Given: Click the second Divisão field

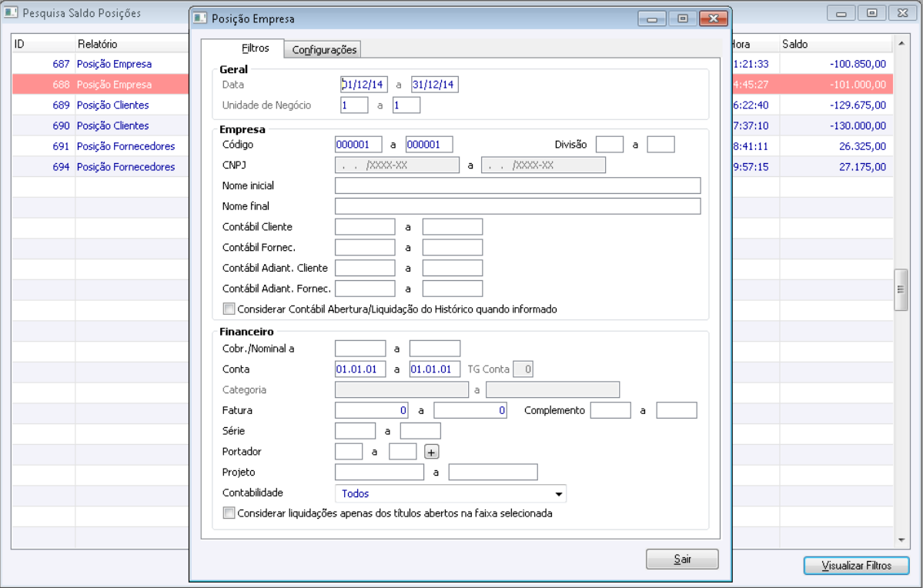Looking at the screenshot, I should 660,145.
